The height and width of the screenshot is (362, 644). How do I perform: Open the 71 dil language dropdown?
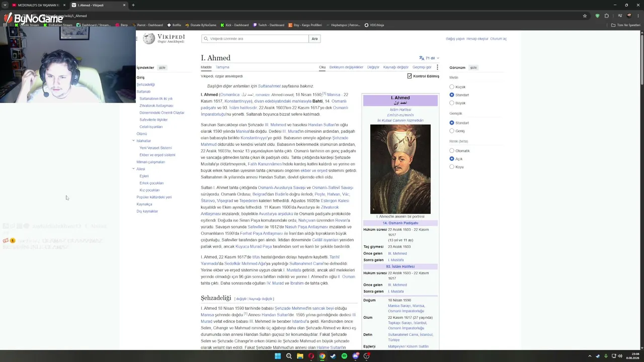tap(429, 58)
